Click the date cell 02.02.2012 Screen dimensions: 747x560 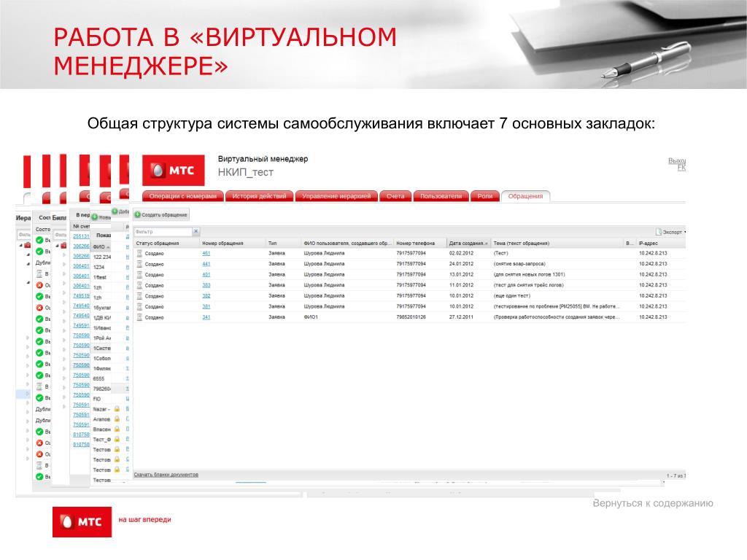pyautogui.click(x=461, y=253)
